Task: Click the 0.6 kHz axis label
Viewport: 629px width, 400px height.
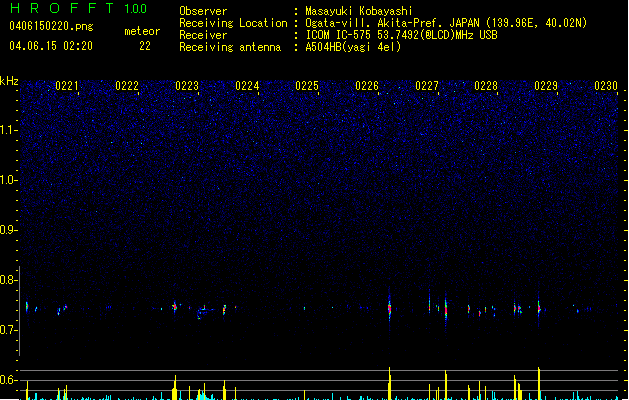Action: (x=8, y=380)
